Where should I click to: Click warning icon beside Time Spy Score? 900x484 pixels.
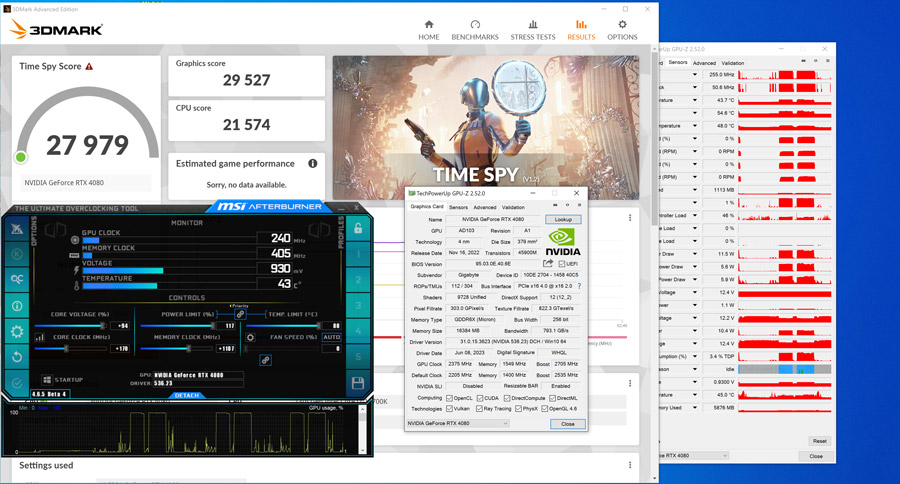point(89,67)
